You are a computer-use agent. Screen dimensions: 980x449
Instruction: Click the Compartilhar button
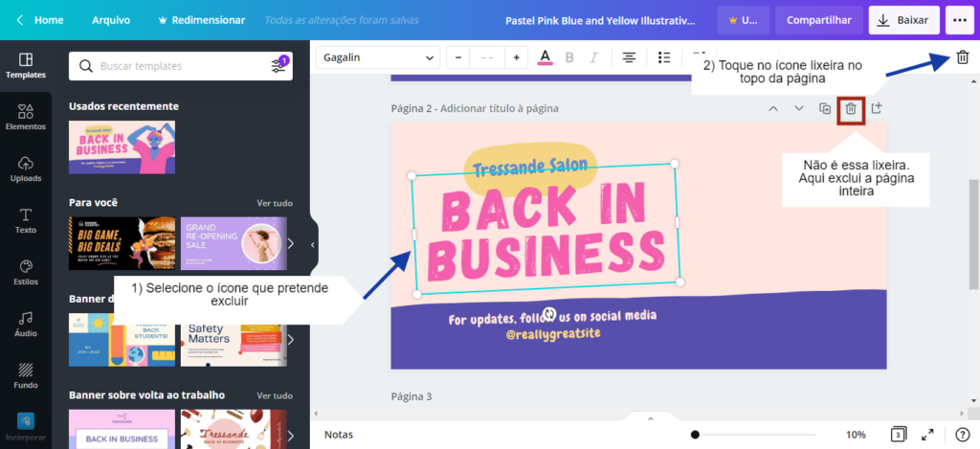pyautogui.click(x=819, y=20)
